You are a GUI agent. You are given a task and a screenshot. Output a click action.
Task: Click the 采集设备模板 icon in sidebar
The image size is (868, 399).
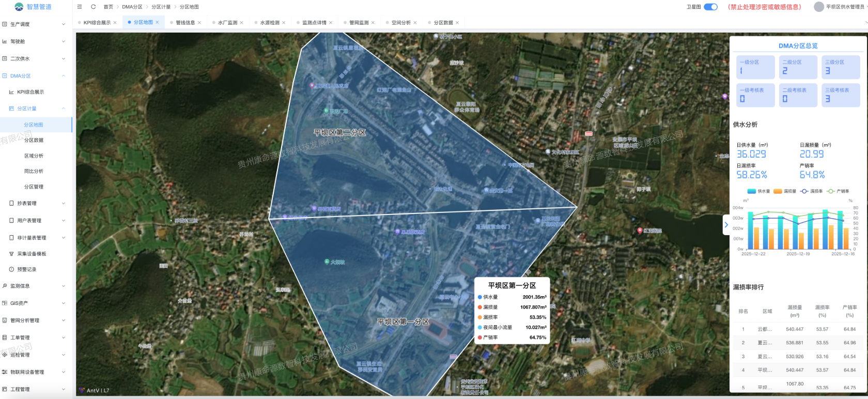point(11,254)
